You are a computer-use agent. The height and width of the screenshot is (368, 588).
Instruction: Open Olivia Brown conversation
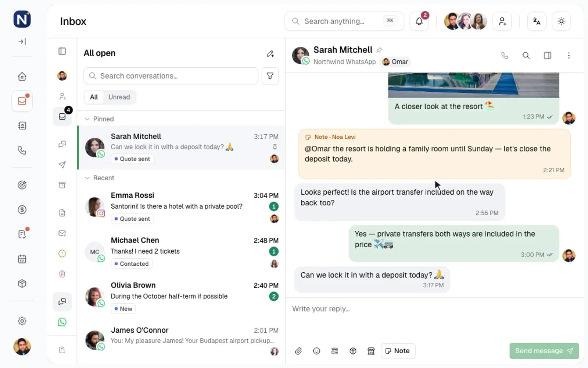click(x=182, y=297)
